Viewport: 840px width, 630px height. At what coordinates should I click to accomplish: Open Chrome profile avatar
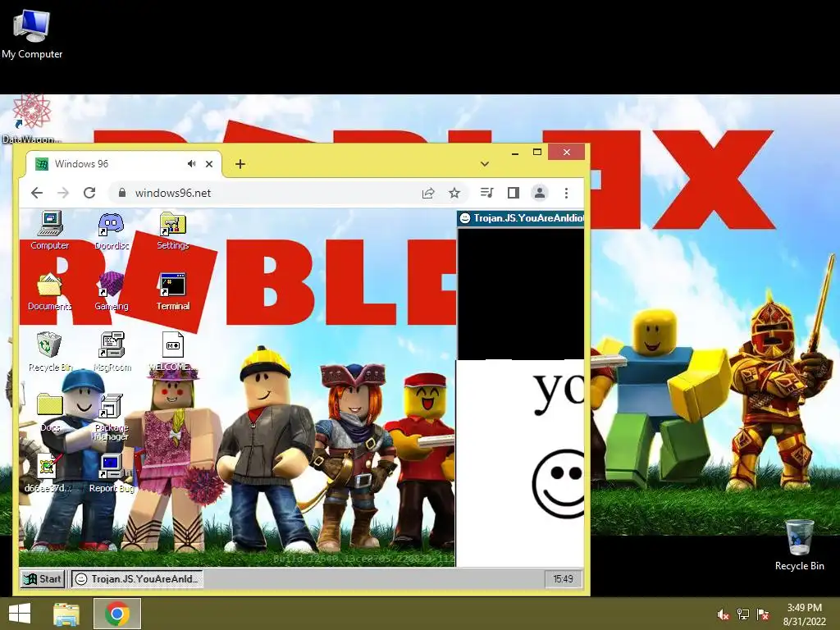pyautogui.click(x=540, y=193)
